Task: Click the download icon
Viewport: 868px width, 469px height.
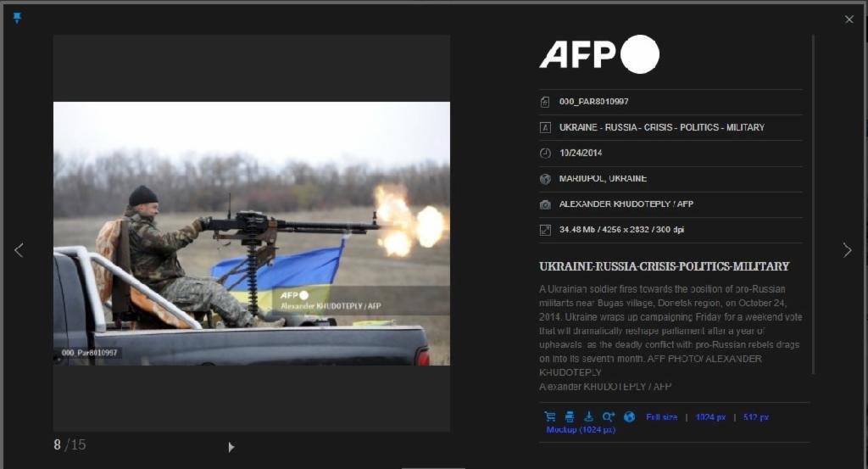Action: click(588, 416)
